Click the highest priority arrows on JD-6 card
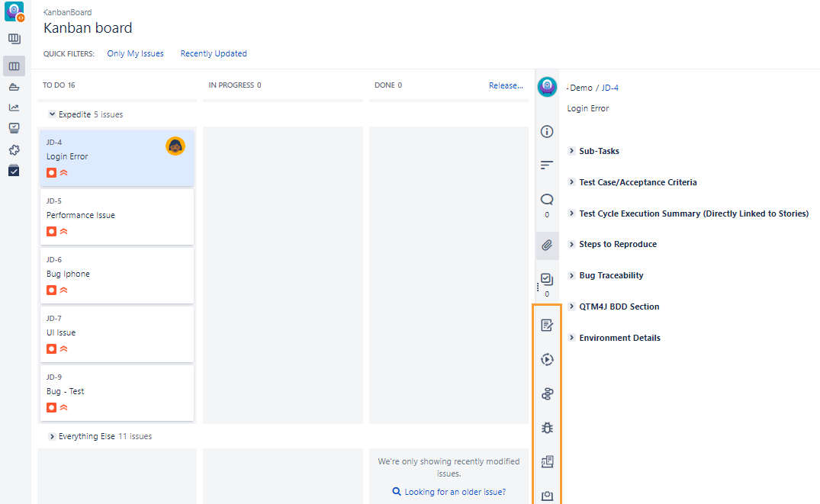This screenshot has width=820, height=504. point(64,290)
